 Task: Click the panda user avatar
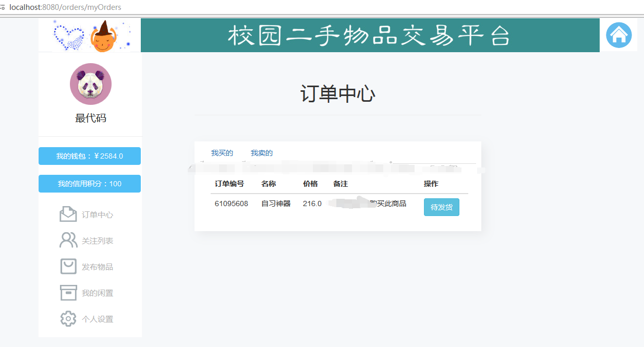coord(91,84)
